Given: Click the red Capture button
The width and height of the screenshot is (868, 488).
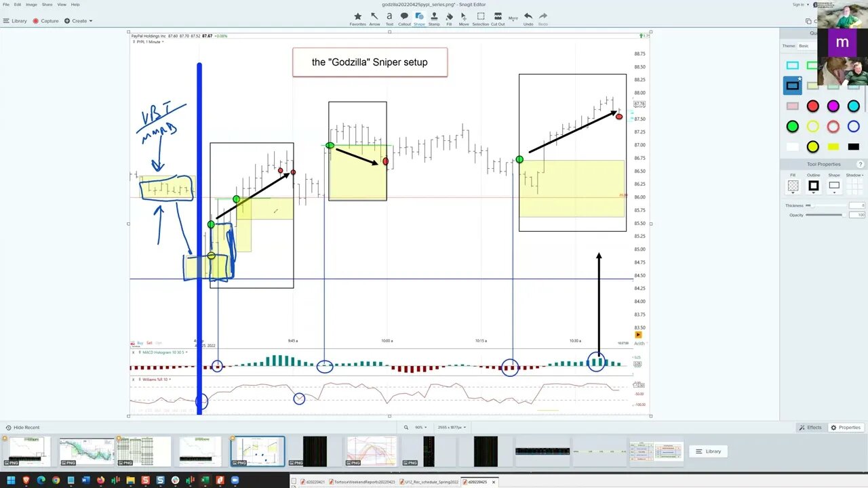Looking at the screenshot, I should (x=46, y=21).
